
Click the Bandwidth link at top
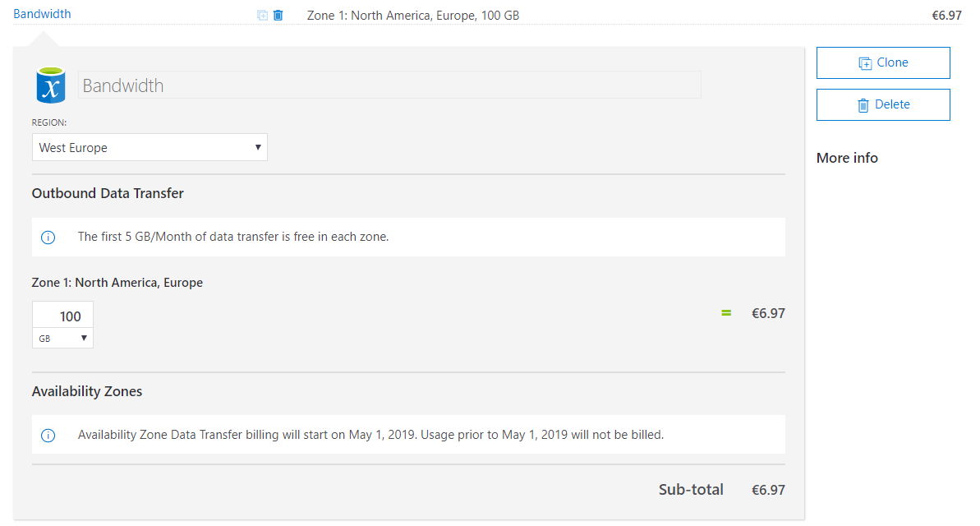42,14
